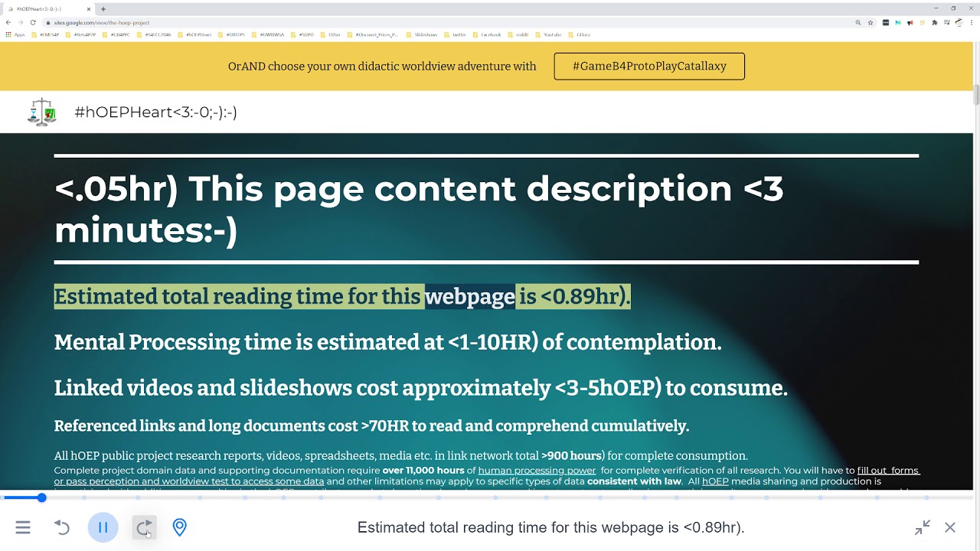Open the Apps bookmarks shortcut
The width and height of the screenshot is (980, 551).
coord(15,34)
